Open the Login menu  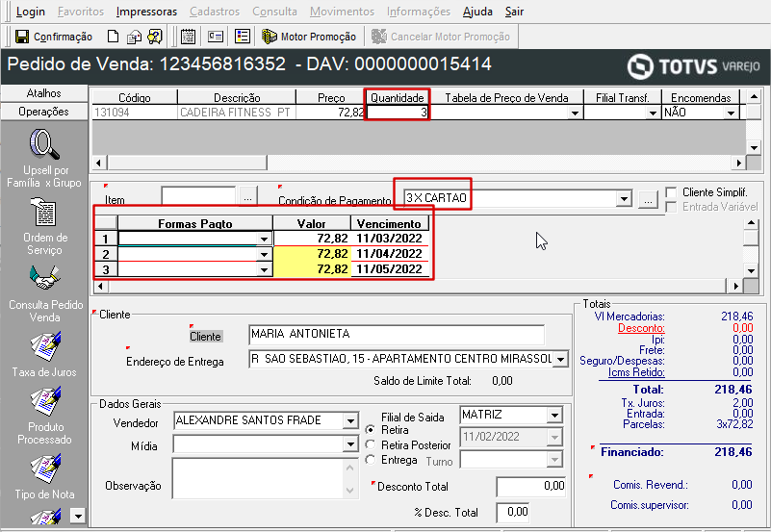[31, 12]
